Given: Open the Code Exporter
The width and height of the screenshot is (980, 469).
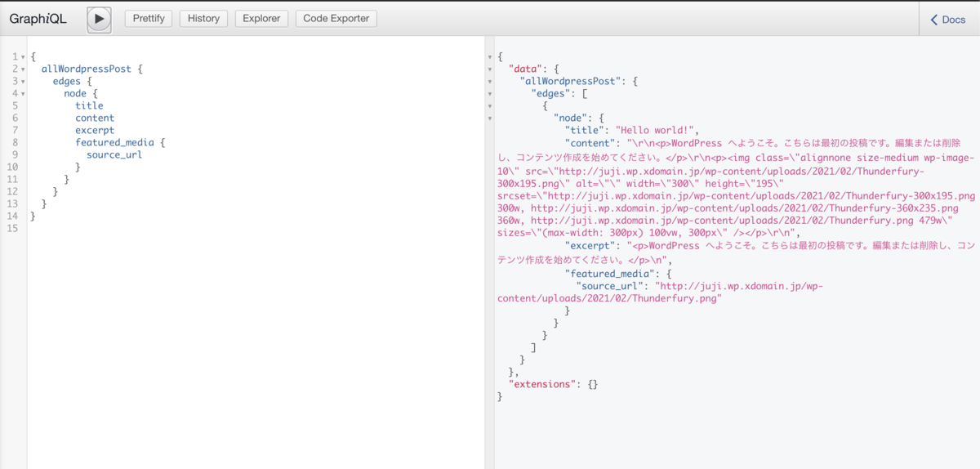Looking at the screenshot, I should (336, 18).
